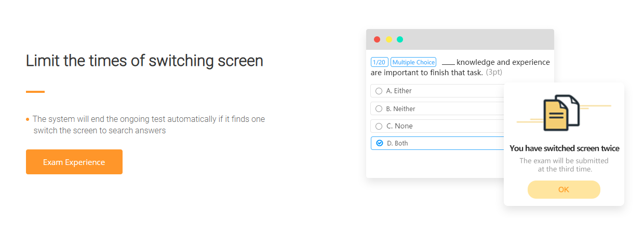
Task: Click the 3pt score label
Action: (x=494, y=72)
